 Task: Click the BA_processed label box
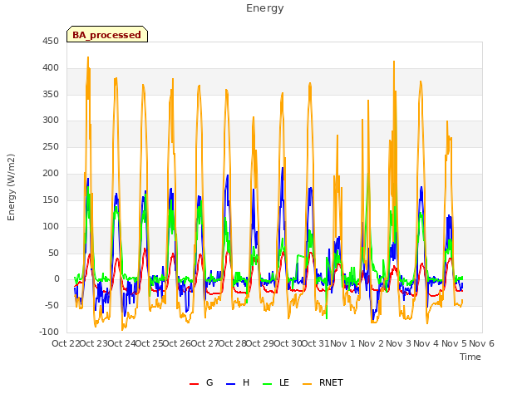click(107, 34)
